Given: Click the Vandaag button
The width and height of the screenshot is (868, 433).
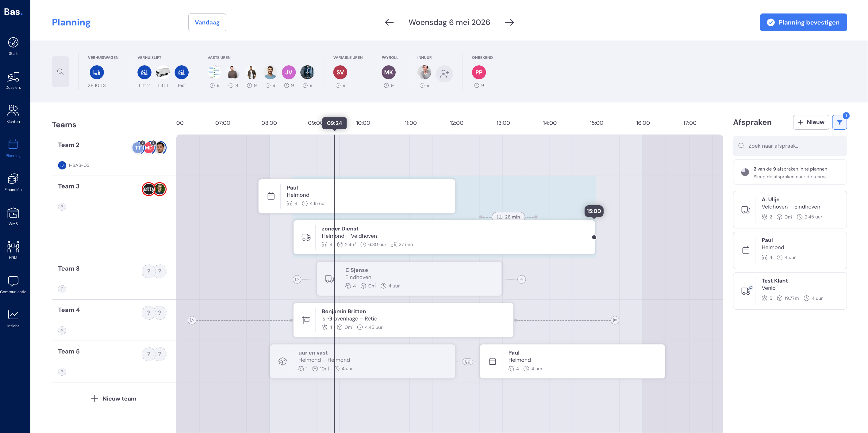Looking at the screenshot, I should coord(207,23).
